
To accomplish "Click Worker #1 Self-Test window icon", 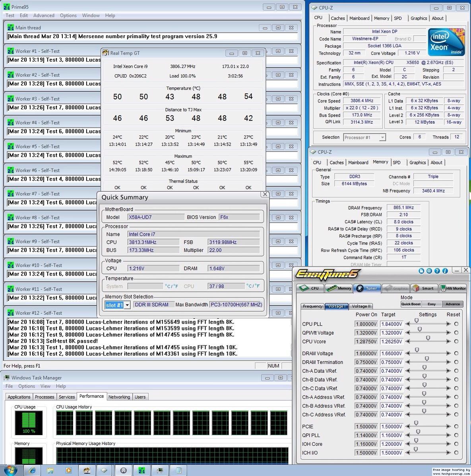I will tap(11, 51).
